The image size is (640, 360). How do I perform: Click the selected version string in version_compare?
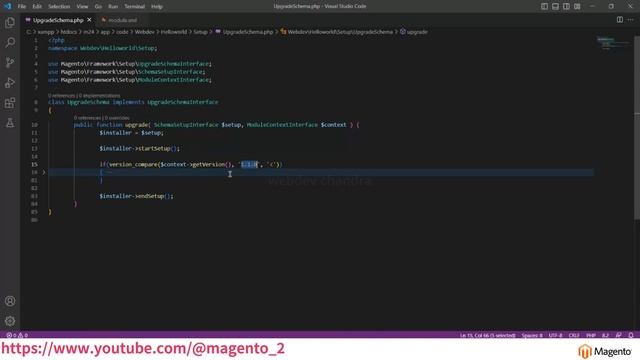click(x=249, y=164)
